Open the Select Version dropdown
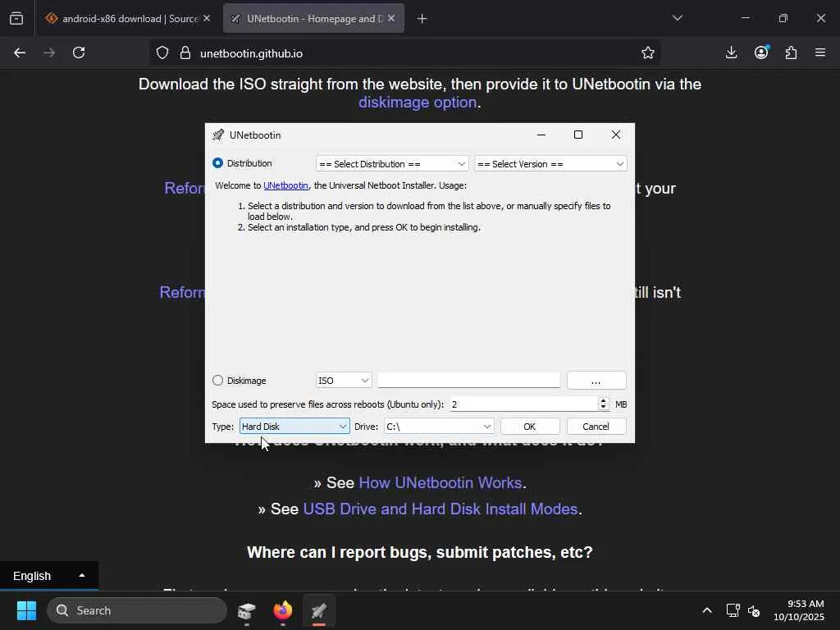The width and height of the screenshot is (840, 630). click(x=550, y=164)
